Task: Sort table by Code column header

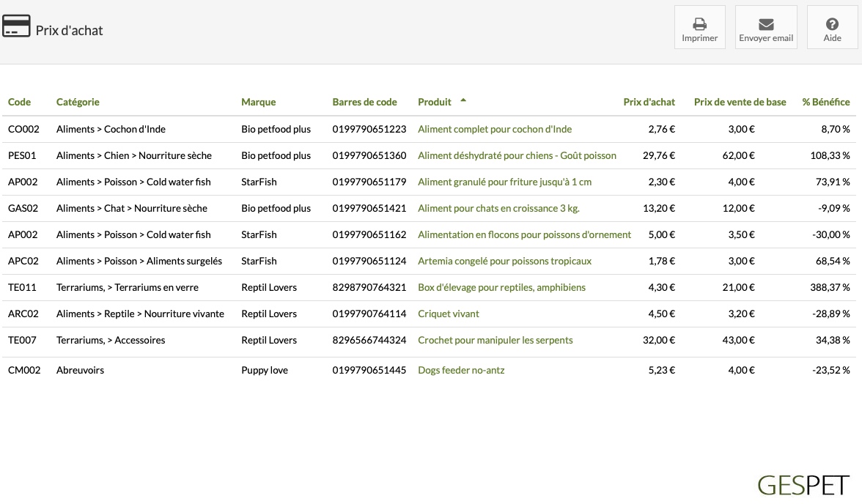Action: click(19, 102)
